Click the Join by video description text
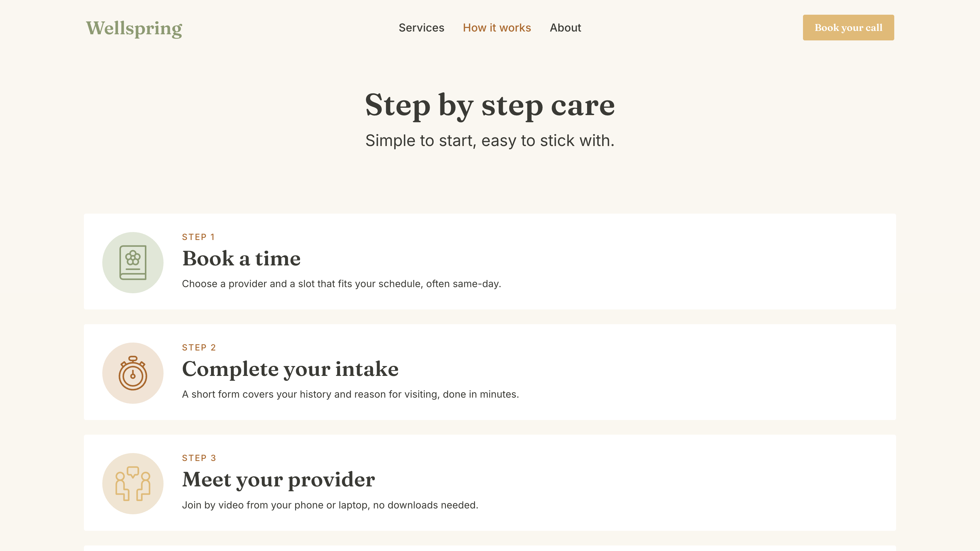Viewport: 980px width, 551px height. [x=330, y=505]
